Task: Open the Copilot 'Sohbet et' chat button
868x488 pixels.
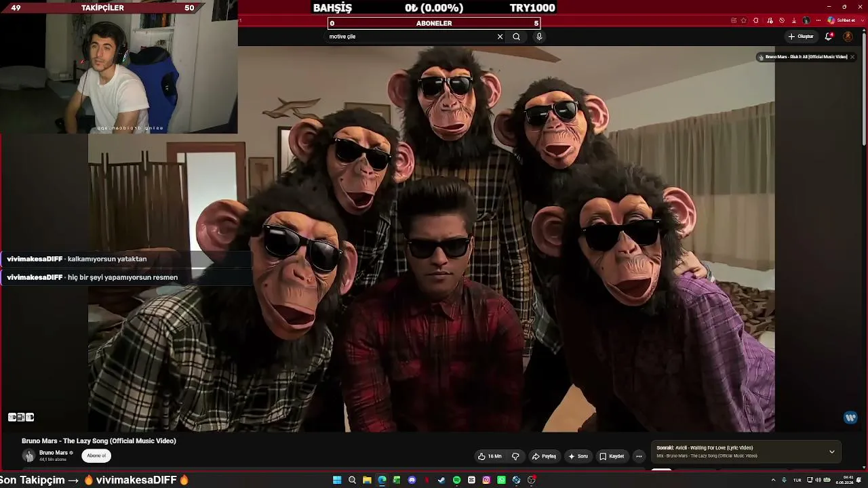Action: click(842, 20)
